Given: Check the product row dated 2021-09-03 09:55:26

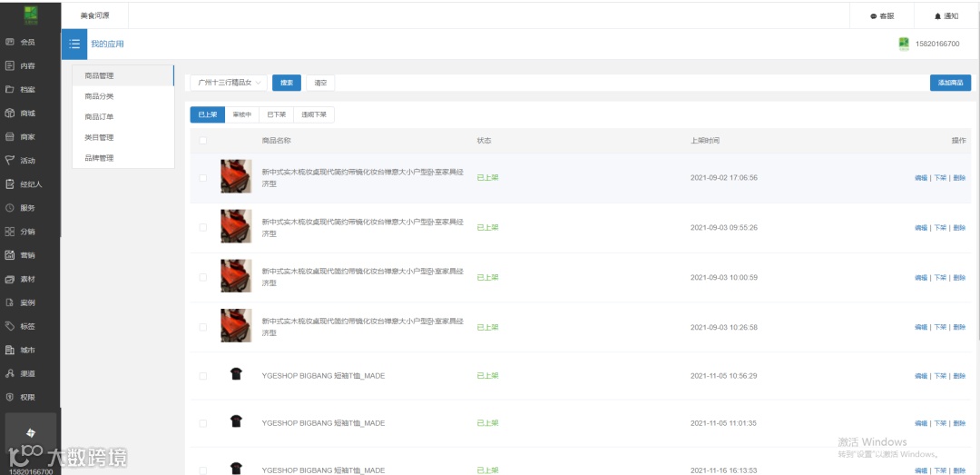Looking at the screenshot, I should (202, 227).
